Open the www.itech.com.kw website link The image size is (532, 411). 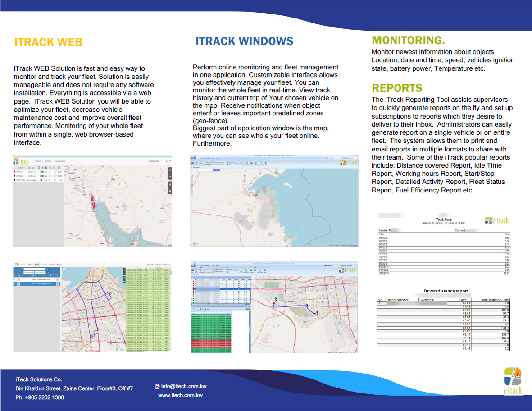[x=181, y=395]
